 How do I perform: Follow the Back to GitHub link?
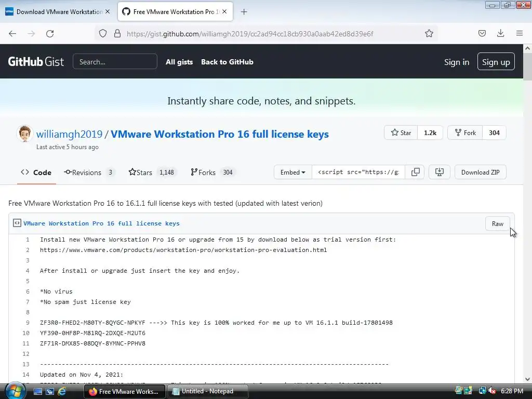(x=227, y=62)
